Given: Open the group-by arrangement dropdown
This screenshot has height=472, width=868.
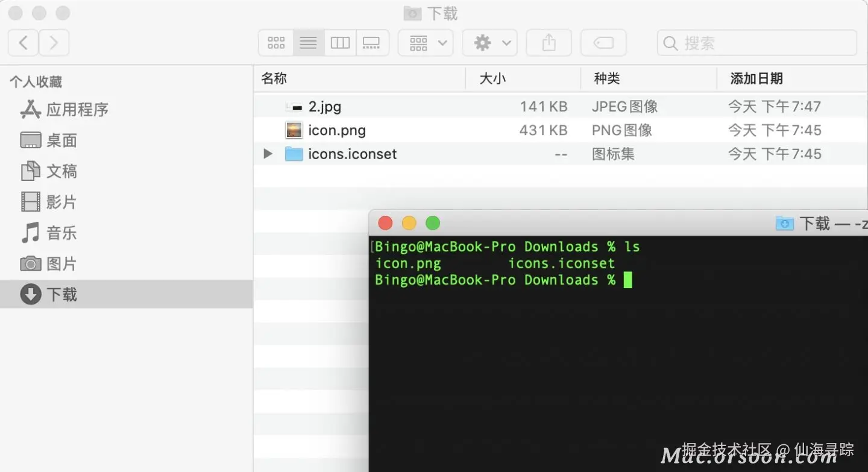Looking at the screenshot, I should [x=426, y=43].
